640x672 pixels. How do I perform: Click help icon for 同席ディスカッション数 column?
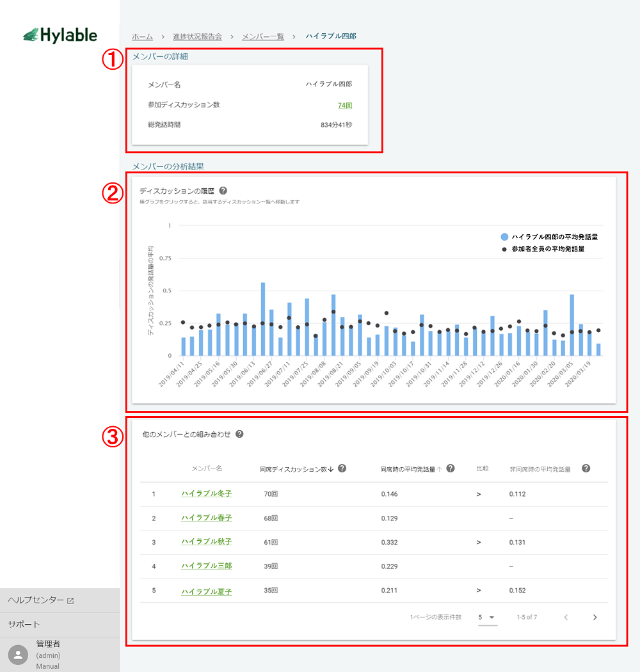(x=342, y=468)
